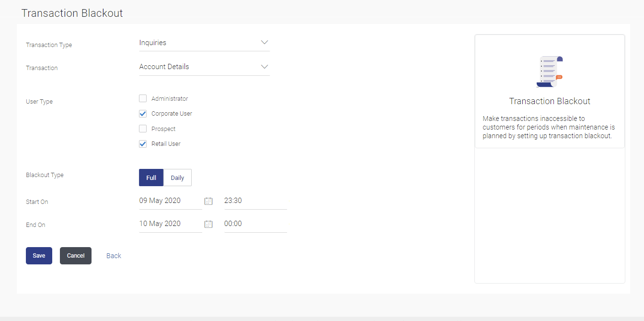Edit the Start On time 23:30
The image size is (644, 321).
[255, 201]
